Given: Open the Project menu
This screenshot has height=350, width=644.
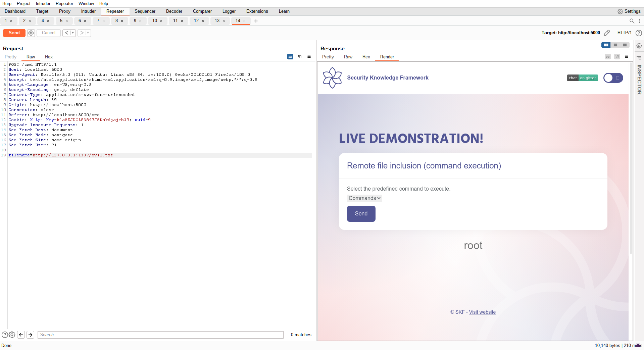Looking at the screenshot, I should click(x=23, y=4).
